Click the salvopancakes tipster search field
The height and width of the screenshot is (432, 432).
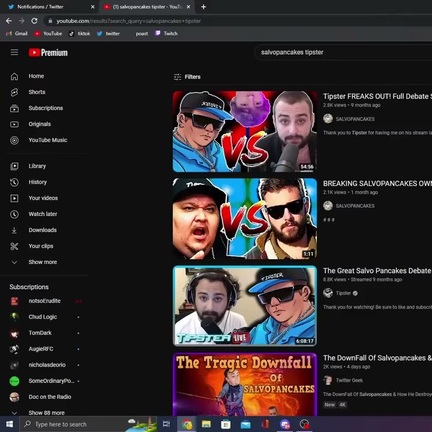[343, 52]
